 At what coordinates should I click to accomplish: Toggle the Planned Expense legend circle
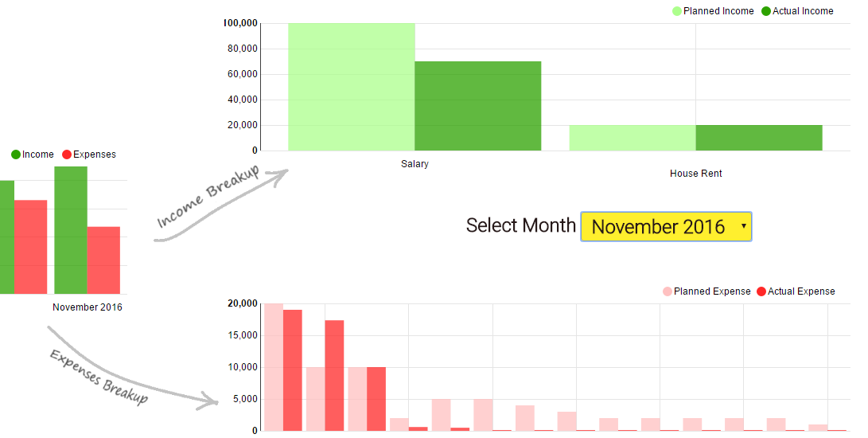pyautogui.click(x=668, y=291)
